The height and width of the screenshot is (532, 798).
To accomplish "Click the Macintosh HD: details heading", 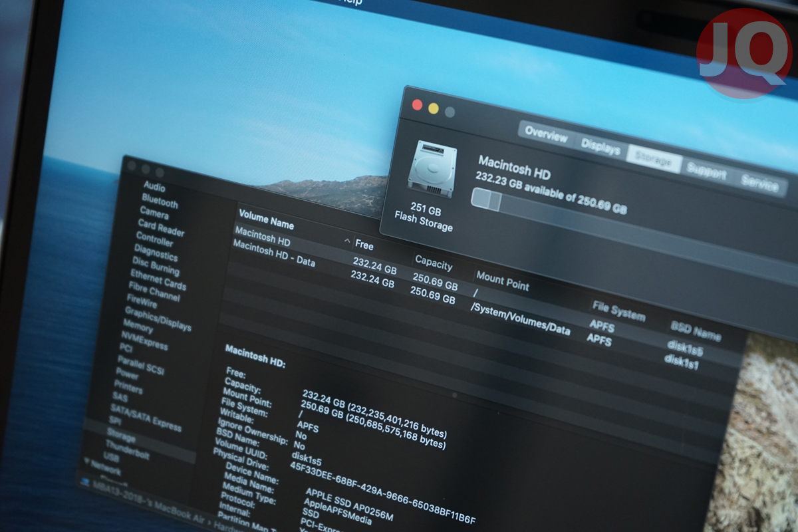I will 255,356.
